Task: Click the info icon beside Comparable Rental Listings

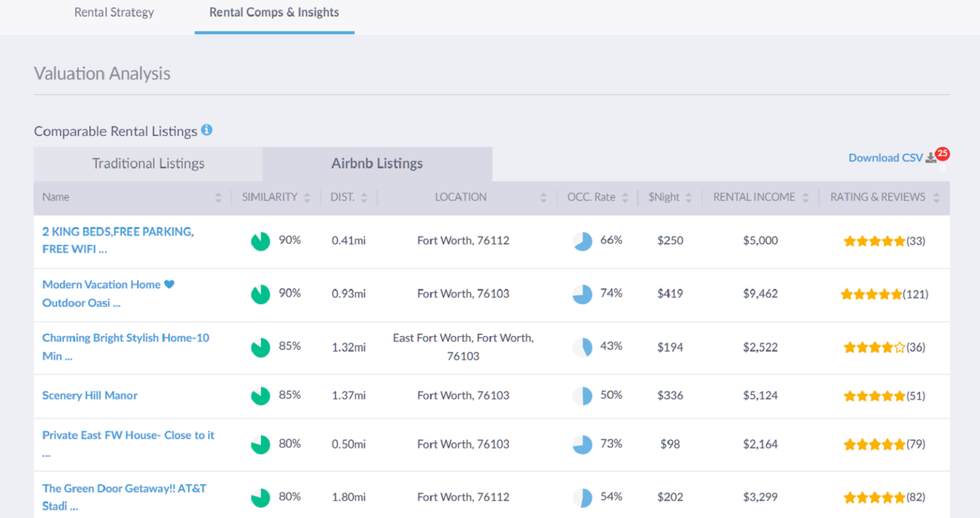Action: [x=207, y=130]
